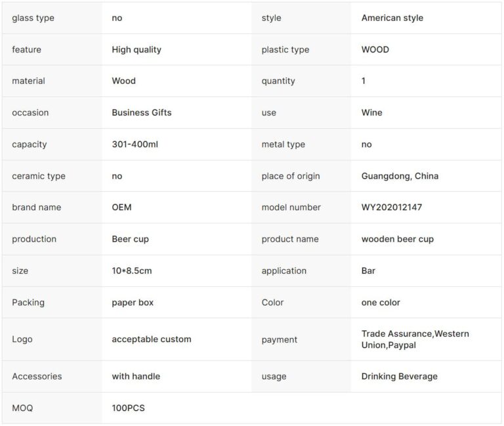The width and height of the screenshot is (504, 426).
Task: Click the 'glass type' label cell
Action: click(x=33, y=18)
